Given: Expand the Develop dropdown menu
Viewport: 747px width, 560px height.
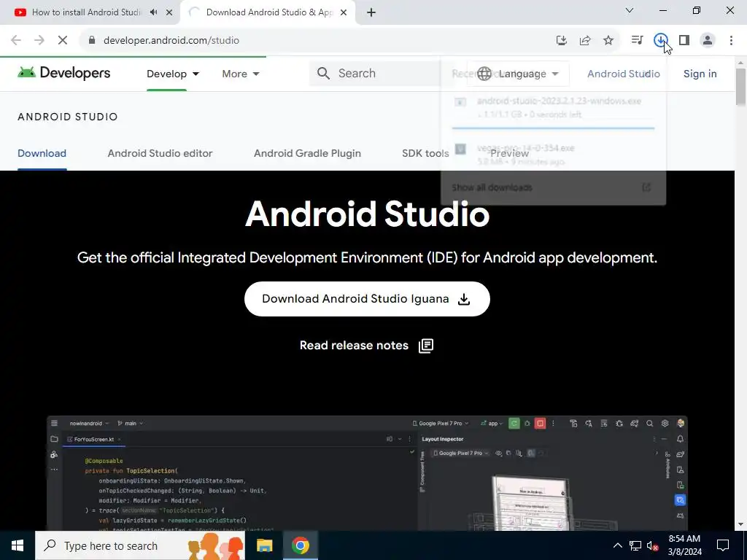Looking at the screenshot, I should pyautogui.click(x=173, y=74).
